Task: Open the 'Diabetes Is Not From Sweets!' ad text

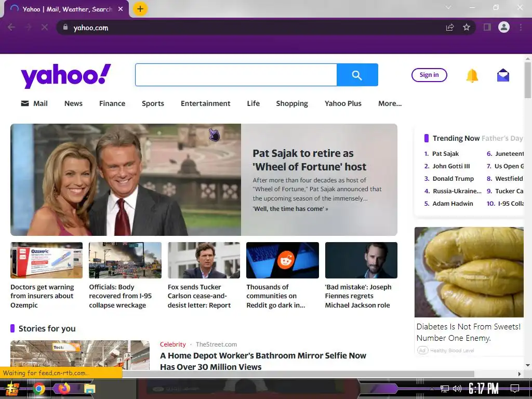Action: click(469, 332)
